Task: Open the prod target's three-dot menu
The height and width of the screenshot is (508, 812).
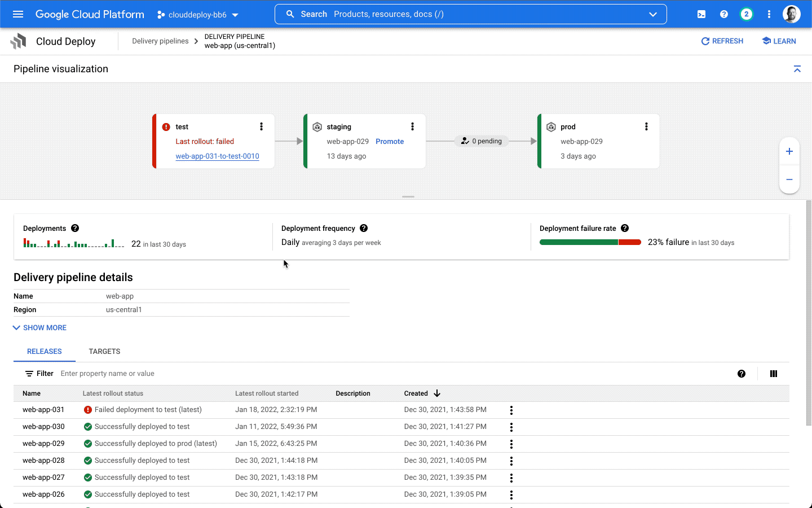Action: 646,127
